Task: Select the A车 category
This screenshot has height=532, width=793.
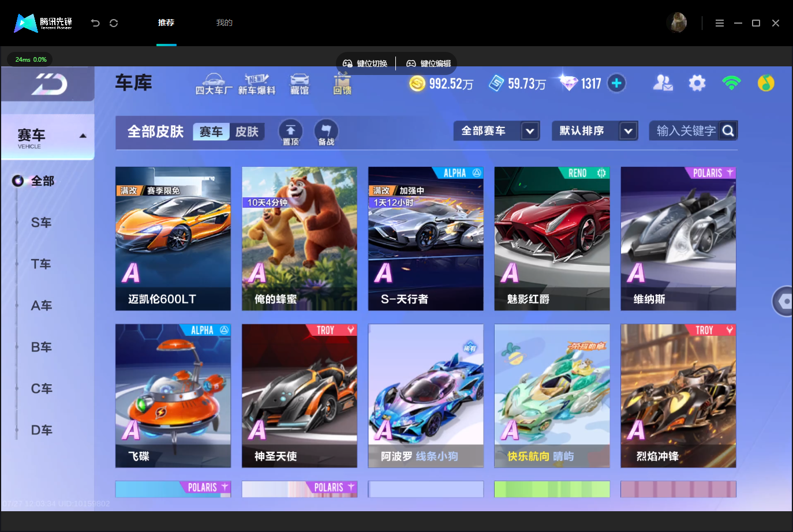Action: (x=42, y=305)
